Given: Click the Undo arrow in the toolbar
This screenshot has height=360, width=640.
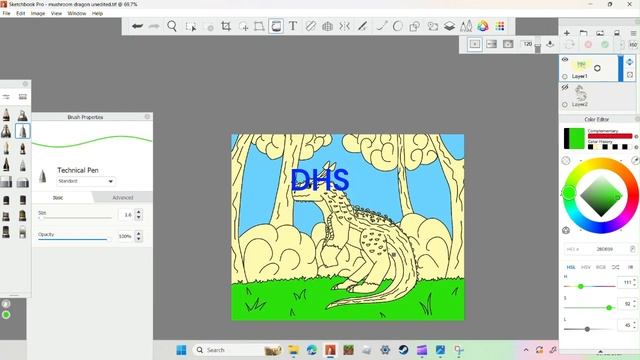Looking at the screenshot, I should point(137,26).
